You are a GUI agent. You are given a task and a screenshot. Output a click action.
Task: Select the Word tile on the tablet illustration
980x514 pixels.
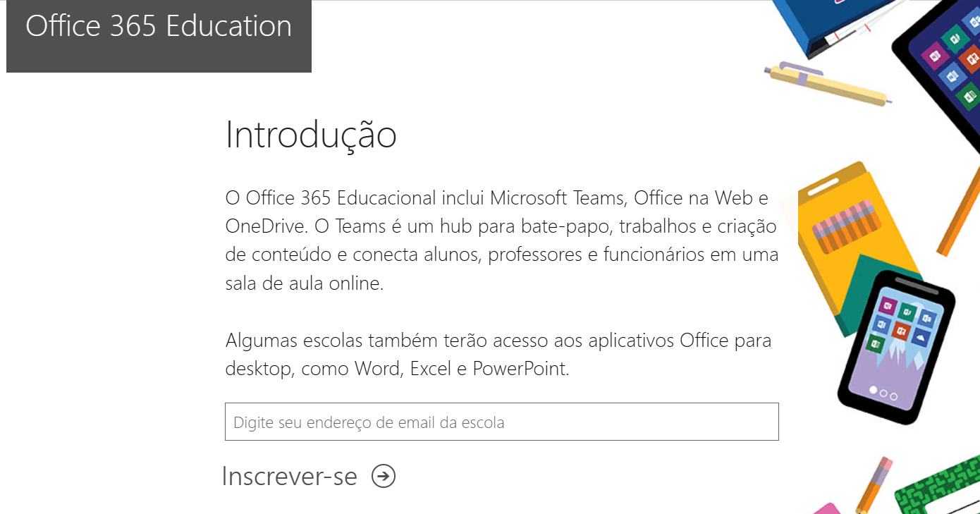pos(952,75)
